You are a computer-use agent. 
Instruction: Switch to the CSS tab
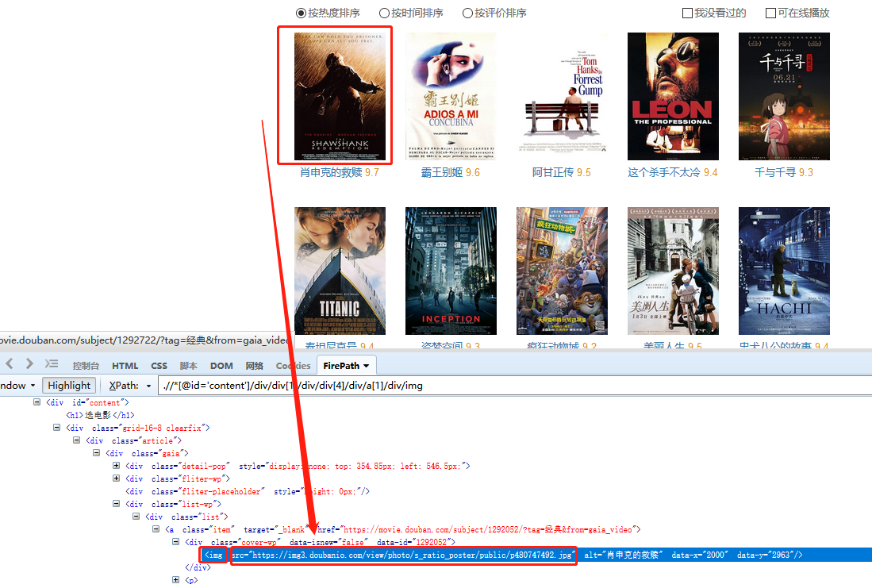pyautogui.click(x=159, y=366)
